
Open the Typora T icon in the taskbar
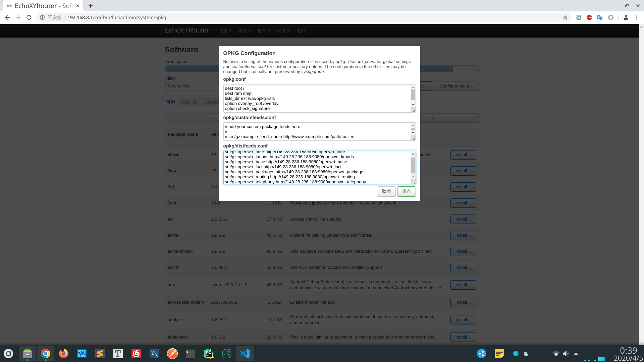point(118,354)
